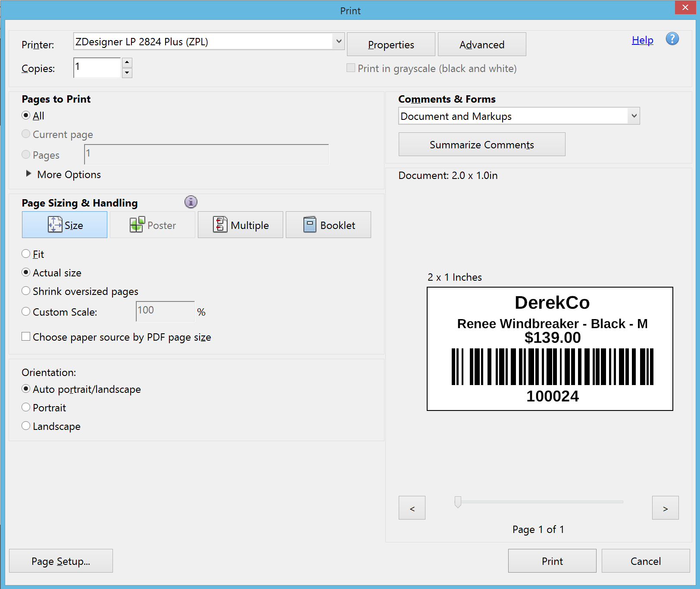Go to next preview page arrow
This screenshot has height=589, width=700.
(x=665, y=508)
